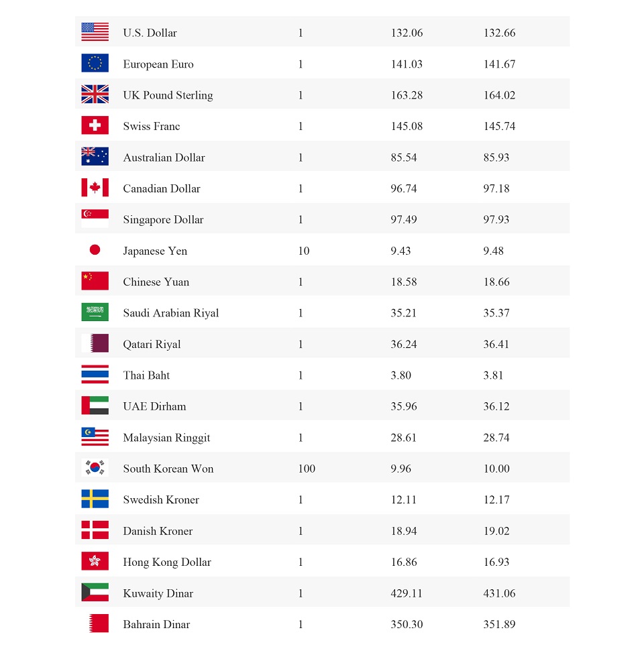Select the Japanese Yen unit value 10
Image resolution: width=644 pixels, height=663 pixels.
click(304, 251)
